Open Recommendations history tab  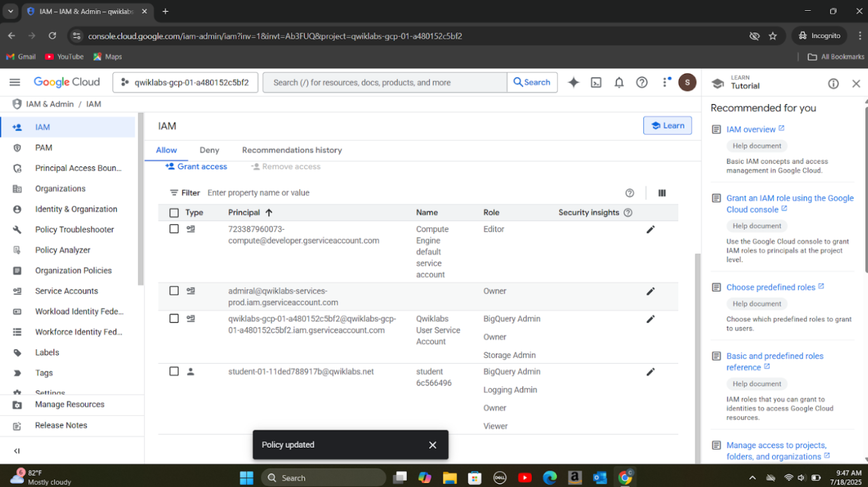tap(291, 150)
